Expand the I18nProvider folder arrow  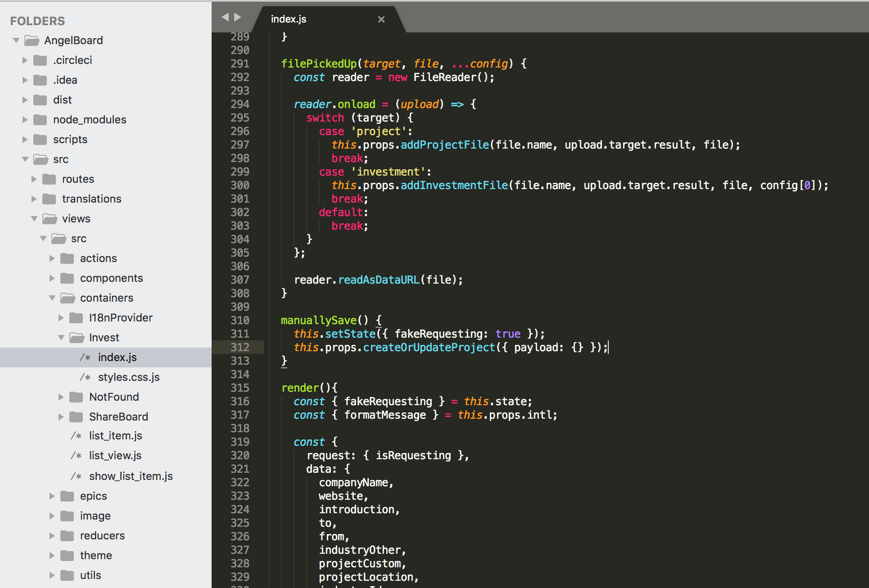click(61, 318)
